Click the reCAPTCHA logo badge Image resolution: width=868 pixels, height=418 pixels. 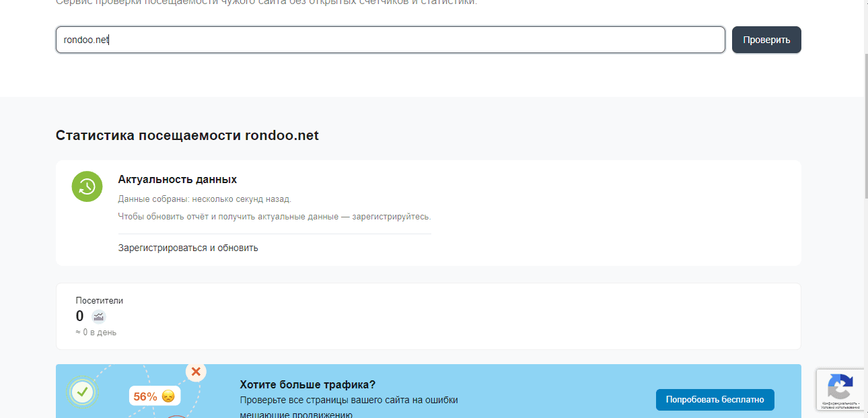pyautogui.click(x=840, y=386)
